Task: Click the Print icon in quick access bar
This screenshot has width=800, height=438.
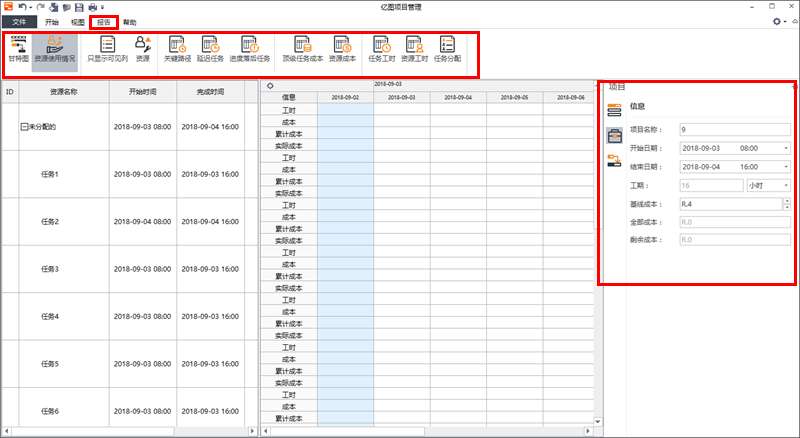Action: click(x=92, y=7)
